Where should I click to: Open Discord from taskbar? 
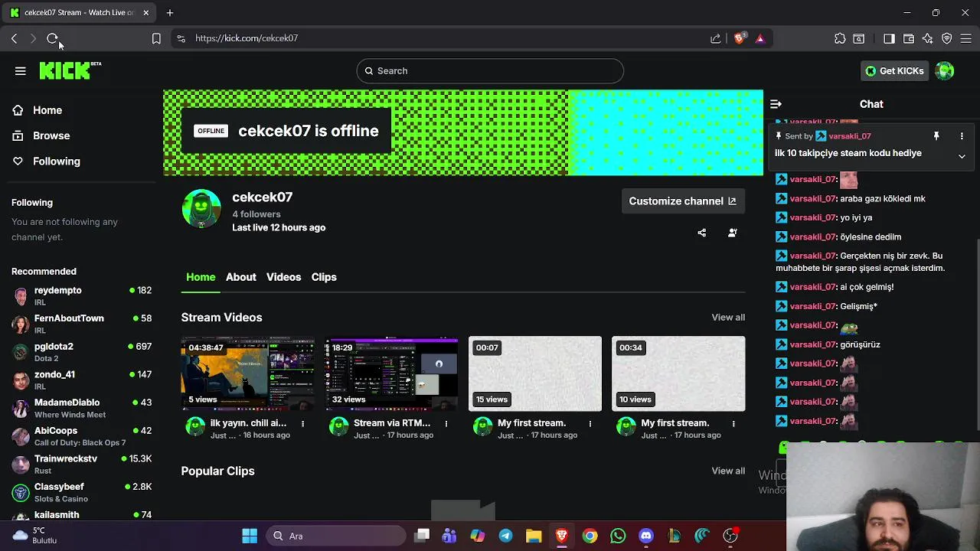(646, 536)
